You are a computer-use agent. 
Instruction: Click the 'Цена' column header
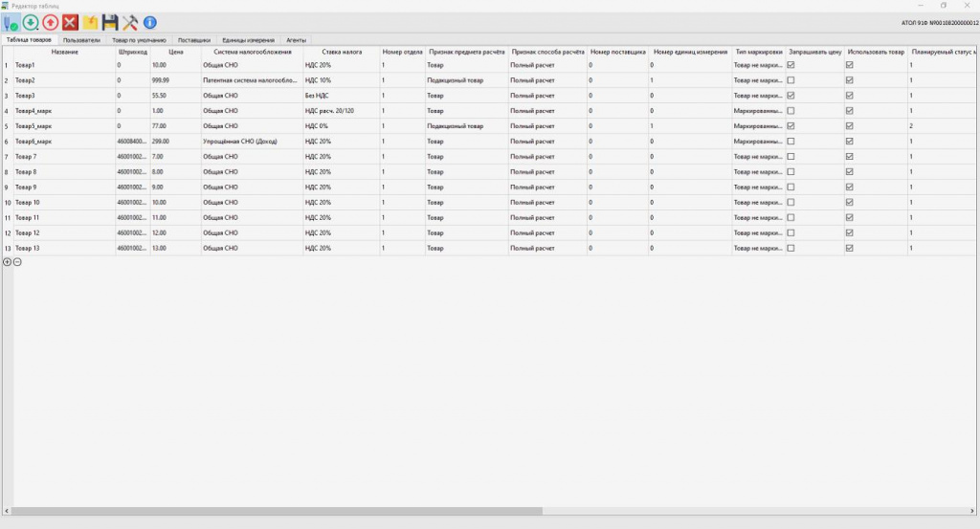pyautogui.click(x=175, y=51)
